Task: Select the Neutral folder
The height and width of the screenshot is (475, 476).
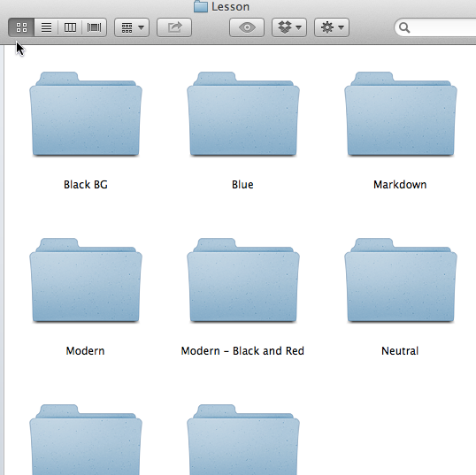Action: click(x=401, y=280)
